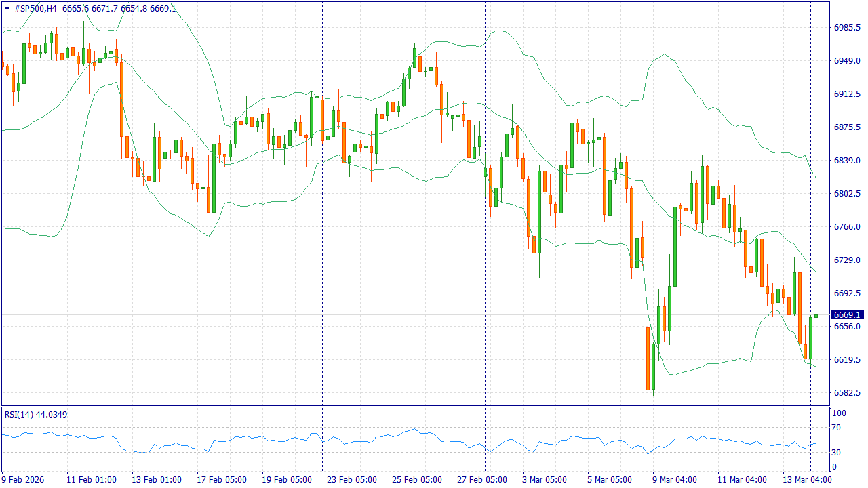The image size is (868, 488).
Task: Click the dropdown triangle beside #SP500,H4
Action: (x=7, y=8)
